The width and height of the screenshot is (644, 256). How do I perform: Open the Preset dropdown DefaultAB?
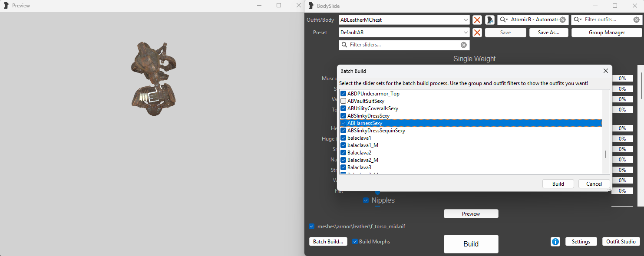(404, 33)
